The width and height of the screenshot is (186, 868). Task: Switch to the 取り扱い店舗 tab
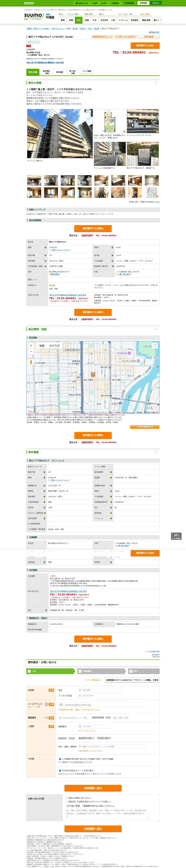(73, 72)
